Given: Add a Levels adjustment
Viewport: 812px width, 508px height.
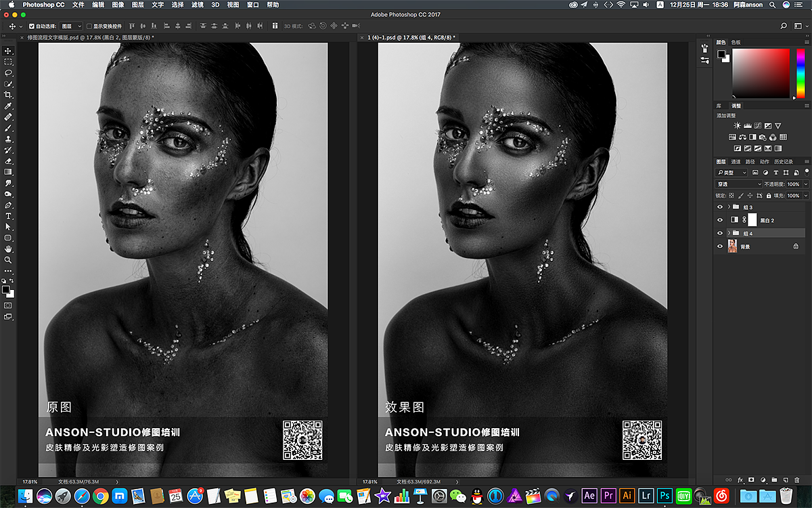Looking at the screenshot, I should (748, 125).
